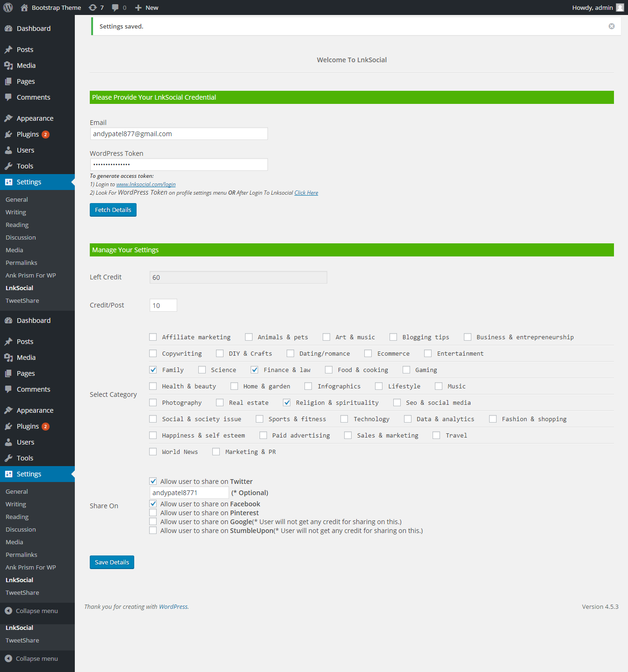Open Ank Prism For WP in the upper submenu
628x672 pixels.
(31, 275)
